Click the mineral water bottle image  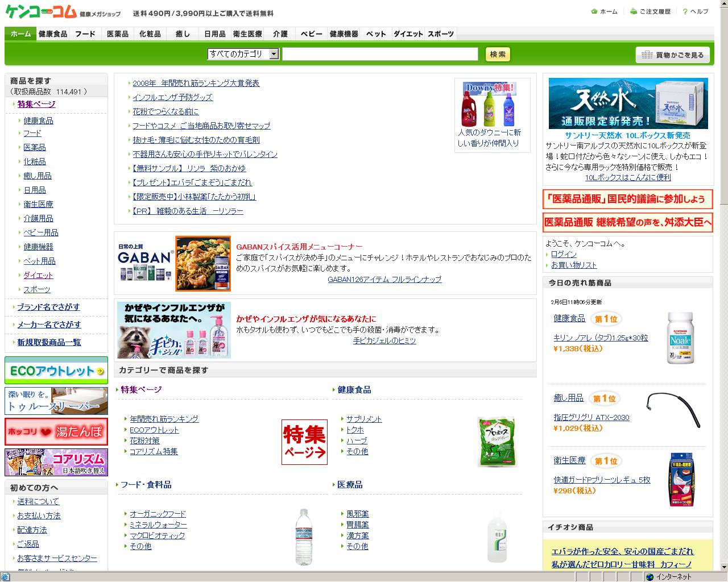304,537
